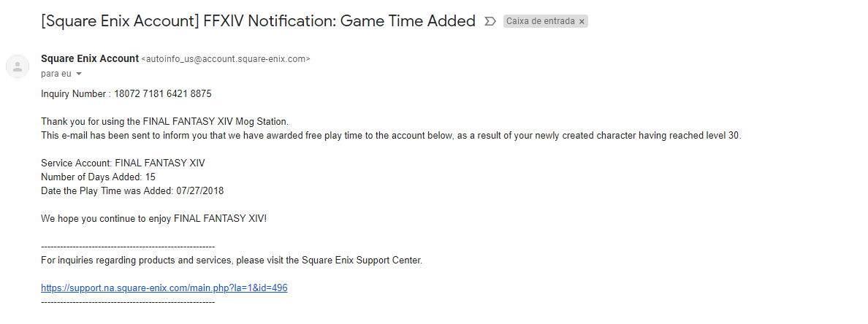Screen dimensions: 868x324
Task: Click the Date the Play Time was Added line
Action: (x=132, y=190)
